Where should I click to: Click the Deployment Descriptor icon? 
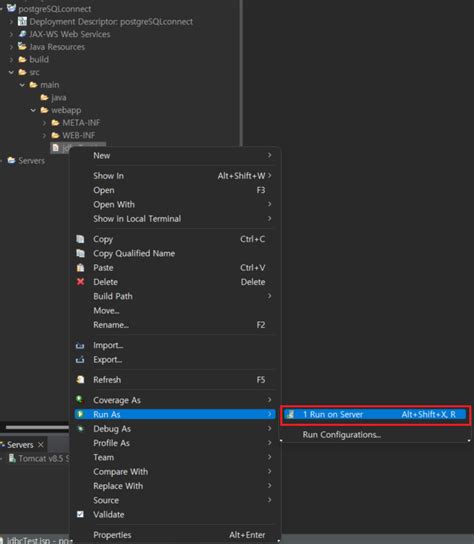(x=22, y=22)
